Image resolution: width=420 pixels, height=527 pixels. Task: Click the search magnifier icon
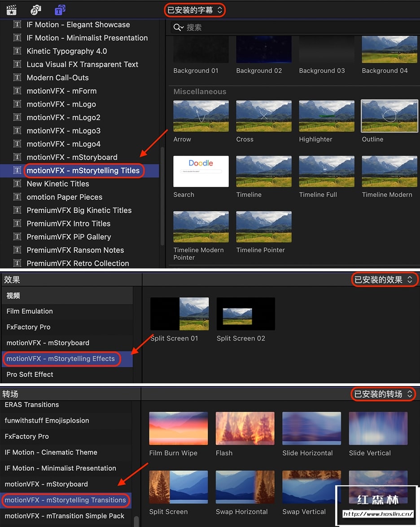[178, 27]
